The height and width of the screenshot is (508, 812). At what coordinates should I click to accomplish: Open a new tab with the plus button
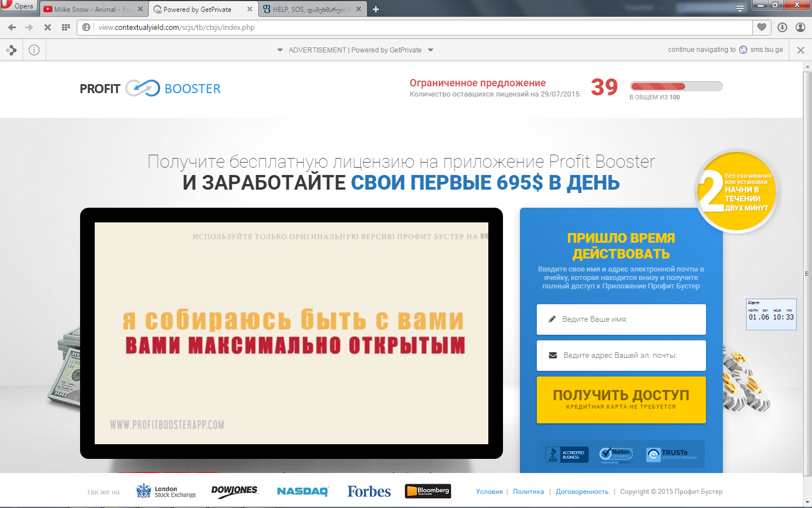click(x=376, y=9)
